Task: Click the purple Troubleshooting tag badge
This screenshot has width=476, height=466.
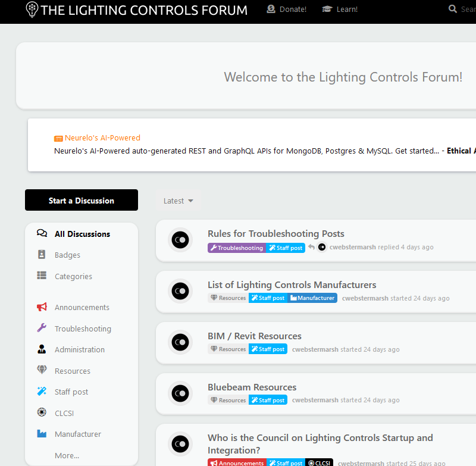Action: coord(236,248)
